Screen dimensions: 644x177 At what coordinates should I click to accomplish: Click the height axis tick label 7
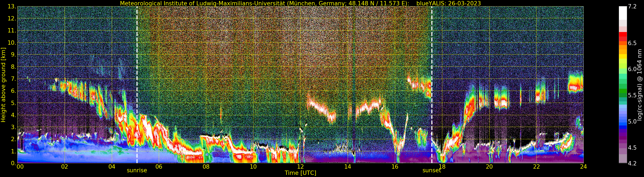point(14,79)
